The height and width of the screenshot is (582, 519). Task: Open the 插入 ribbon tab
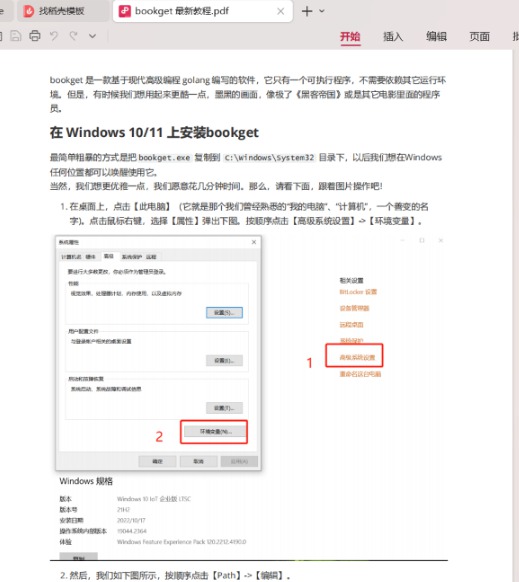point(393,36)
